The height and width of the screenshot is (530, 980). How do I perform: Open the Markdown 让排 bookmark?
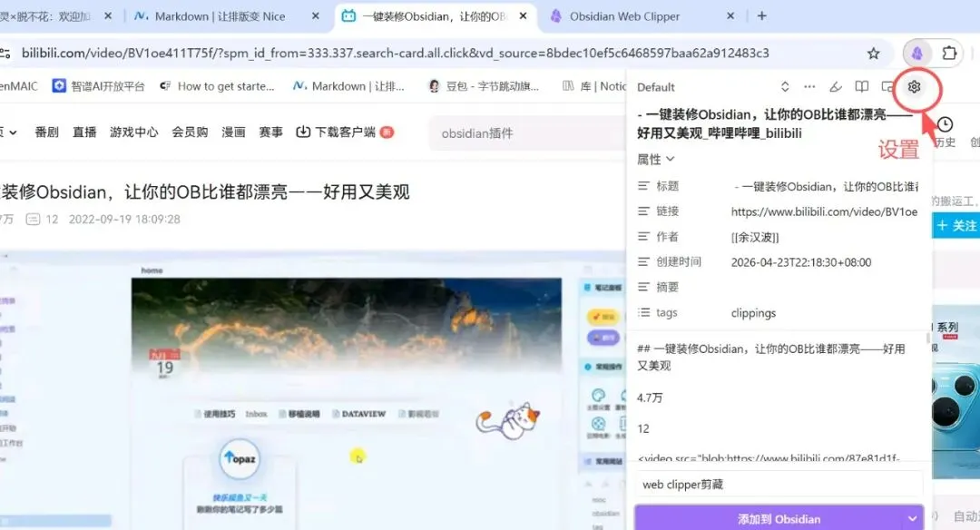pyautogui.click(x=348, y=86)
